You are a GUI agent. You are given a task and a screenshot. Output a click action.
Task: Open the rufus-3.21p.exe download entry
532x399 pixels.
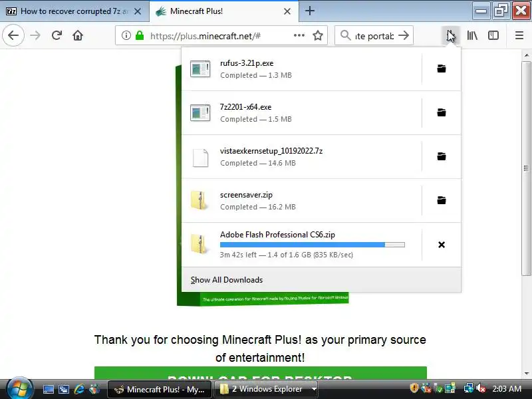(302, 69)
